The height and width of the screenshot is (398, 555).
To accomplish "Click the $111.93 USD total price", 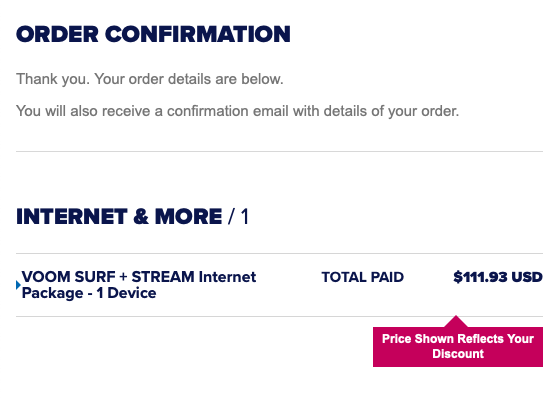I will [498, 277].
